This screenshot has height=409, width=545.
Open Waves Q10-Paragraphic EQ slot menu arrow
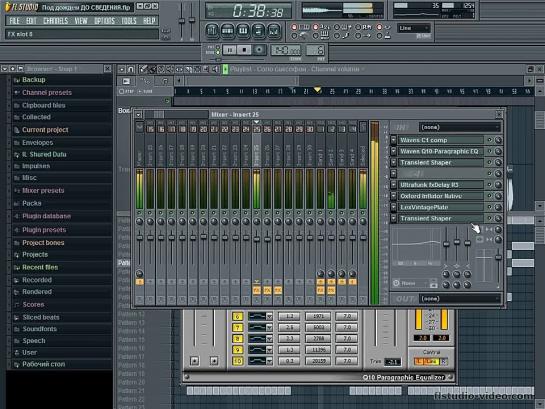[x=393, y=151]
